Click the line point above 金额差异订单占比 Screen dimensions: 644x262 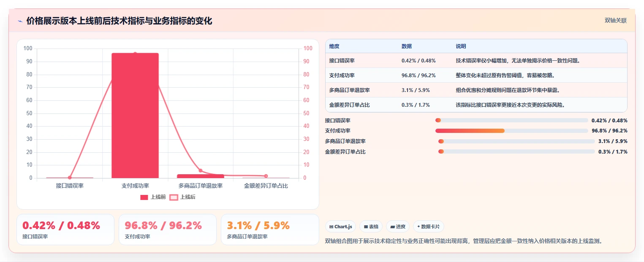pyautogui.click(x=266, y=176)
